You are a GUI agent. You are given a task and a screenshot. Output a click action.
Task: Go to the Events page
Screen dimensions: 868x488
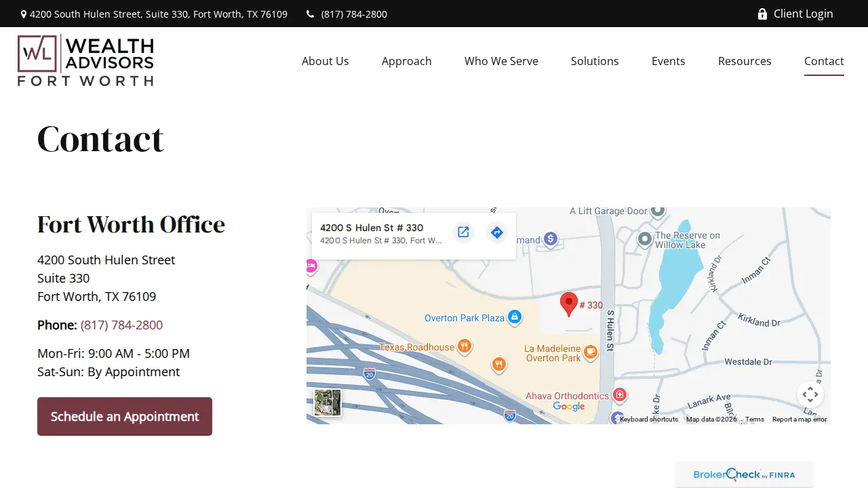pyautogui.click(x=669, y=61)
